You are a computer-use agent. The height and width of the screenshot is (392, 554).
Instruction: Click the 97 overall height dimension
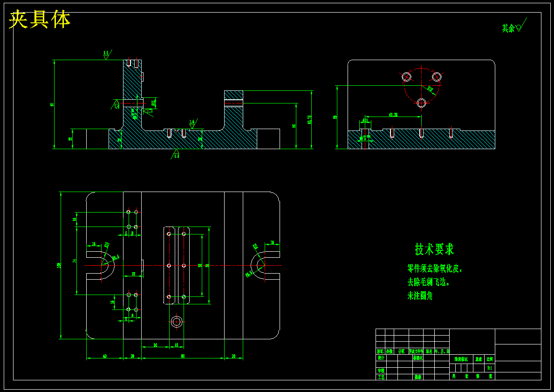point(52,104)
